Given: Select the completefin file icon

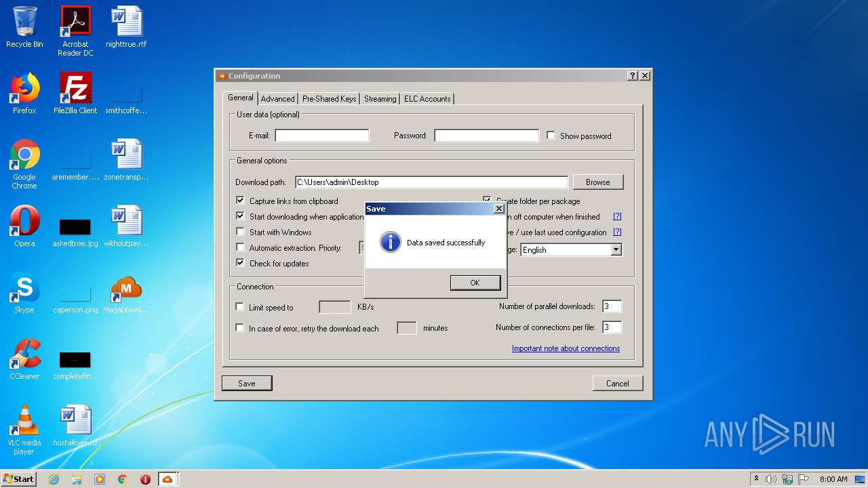Looking at the screenshot, I should pos(75,366).
